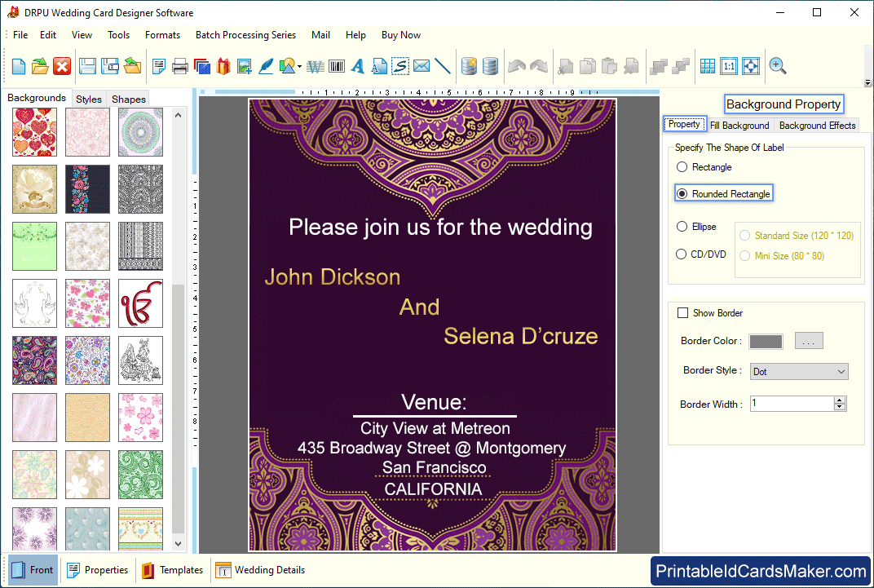
Task: Open the Help menu
Action: pos(355,35)
